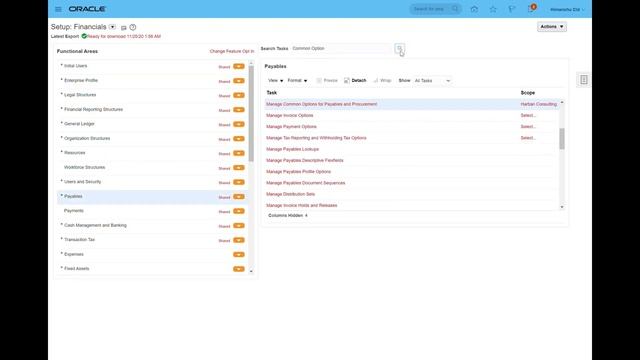Open the user account menu in header
Screen dimensions: 640x360
pyautogui.click(x=567, y=9)
